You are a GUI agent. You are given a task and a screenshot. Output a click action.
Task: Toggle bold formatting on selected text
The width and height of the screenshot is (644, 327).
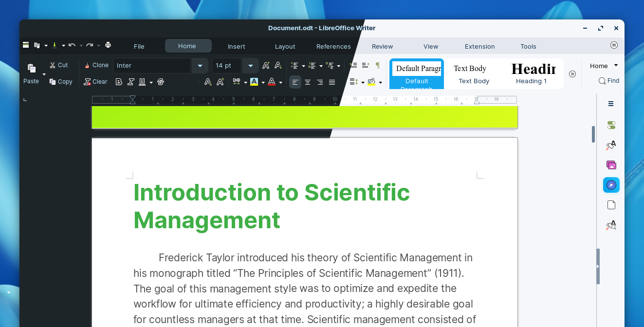click(x=119, y=82)
